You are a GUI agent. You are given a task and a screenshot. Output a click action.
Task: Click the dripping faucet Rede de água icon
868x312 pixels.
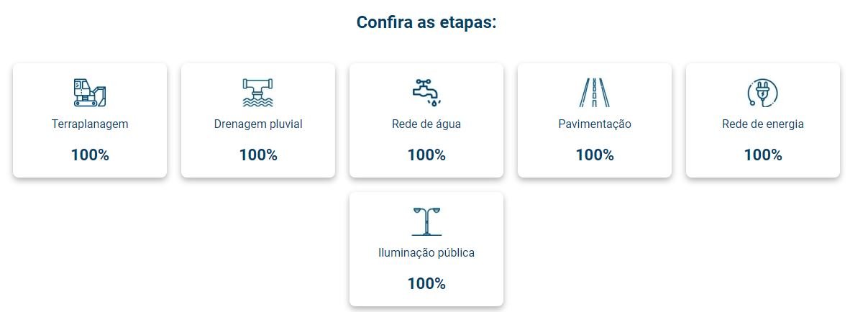(426, 92)
